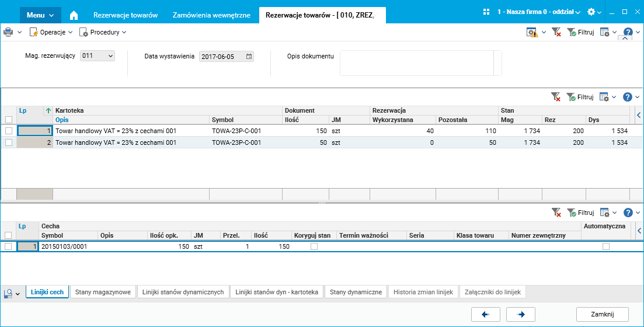The image size is (644, 327).
Task: Click the Termin ważności column header
Action: point(371,235)
